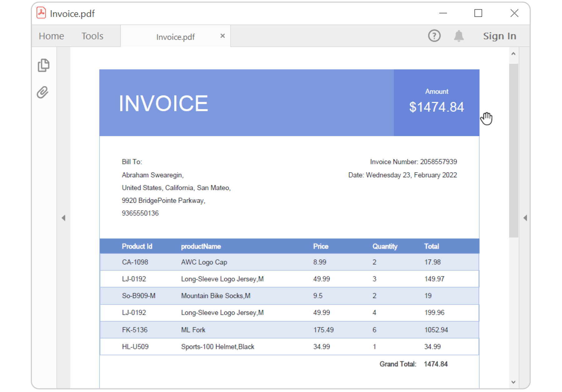Click the Grand Total value 1474.84

[x=436, y=364]
